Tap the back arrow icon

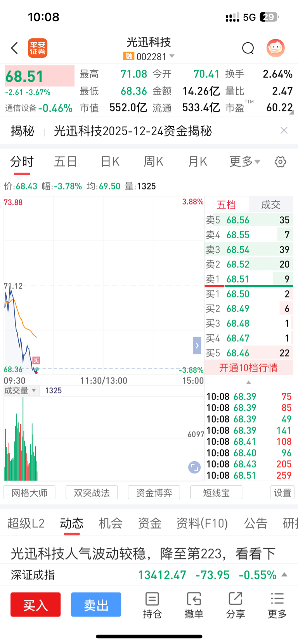(x=14, y=48)
